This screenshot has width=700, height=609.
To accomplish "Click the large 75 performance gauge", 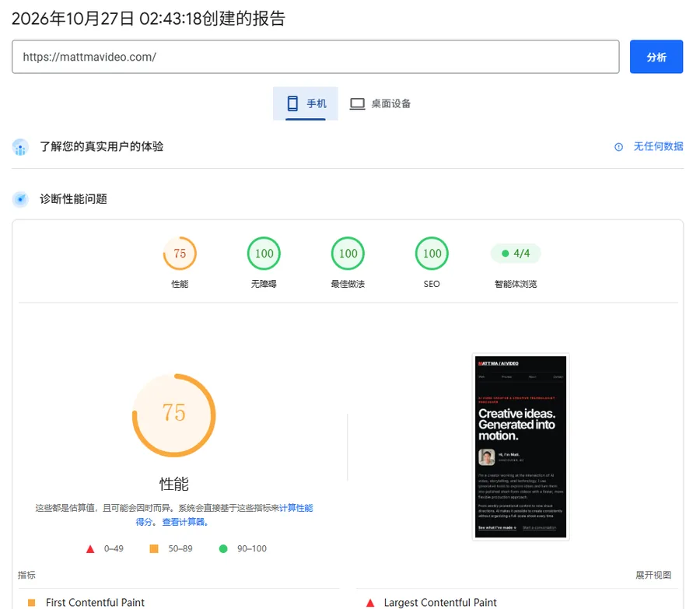I will point(173,415).
